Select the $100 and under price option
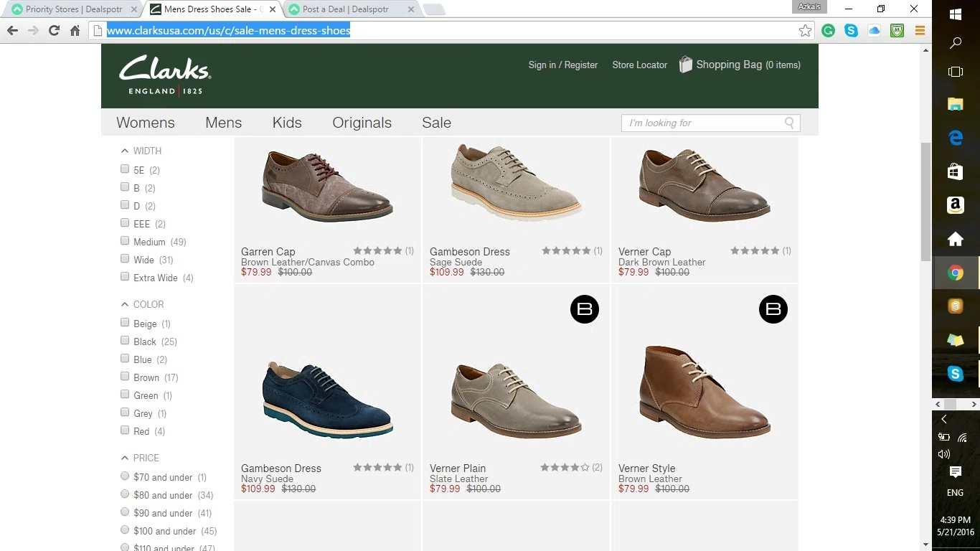980x551 pixels. point(125,529)
